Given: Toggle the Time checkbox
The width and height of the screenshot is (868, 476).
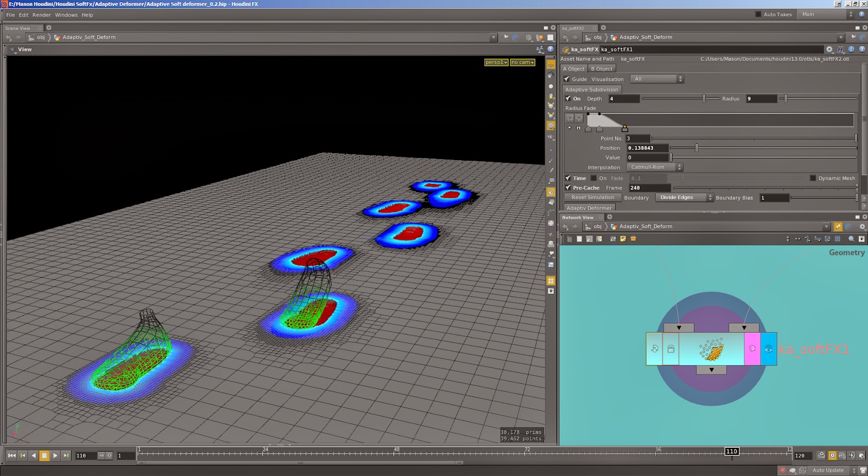Looking at the screenshot, I should point(568,178).
